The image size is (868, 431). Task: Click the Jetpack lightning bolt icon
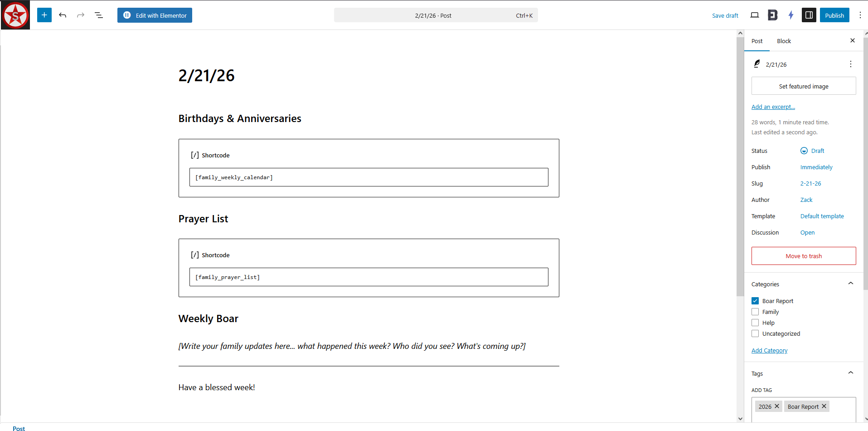tap(791, 15)
